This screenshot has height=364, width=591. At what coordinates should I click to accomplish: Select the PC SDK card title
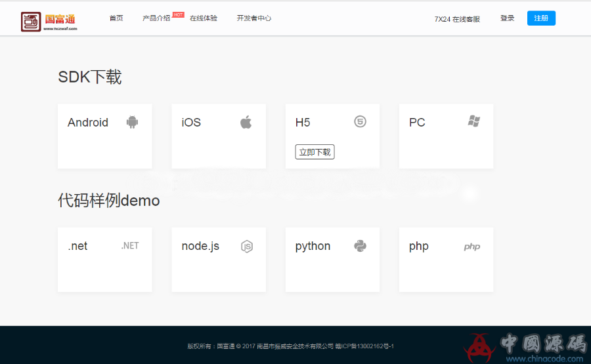tap(417, 123)
